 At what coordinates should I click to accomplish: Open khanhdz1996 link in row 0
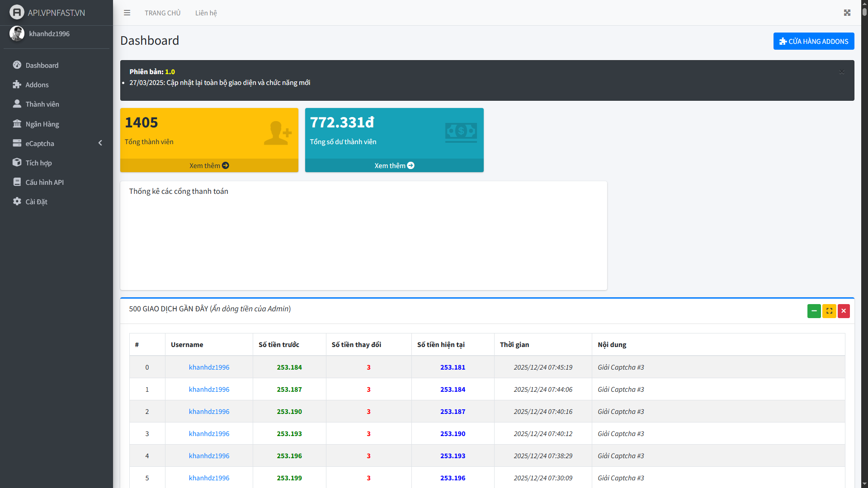pos(209,367)
